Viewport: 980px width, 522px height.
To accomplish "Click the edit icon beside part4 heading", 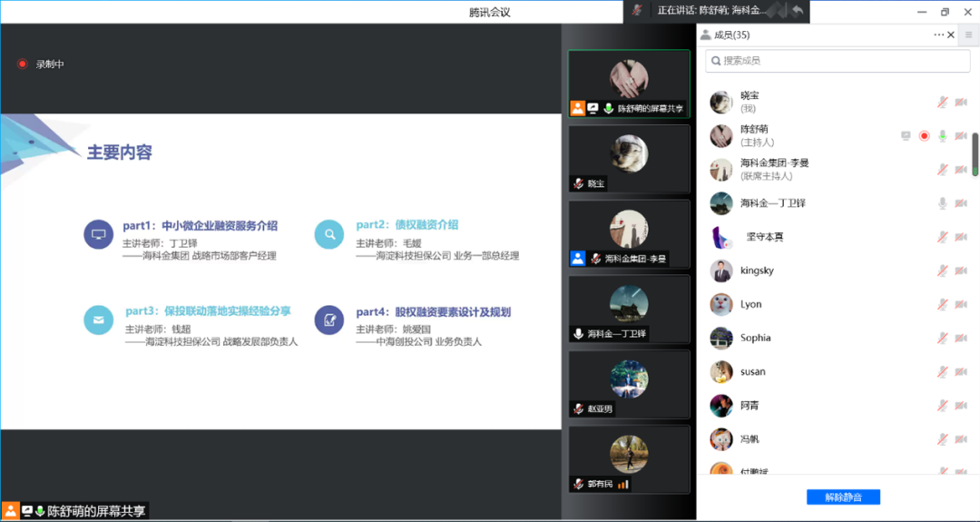I will pos(329,320).
